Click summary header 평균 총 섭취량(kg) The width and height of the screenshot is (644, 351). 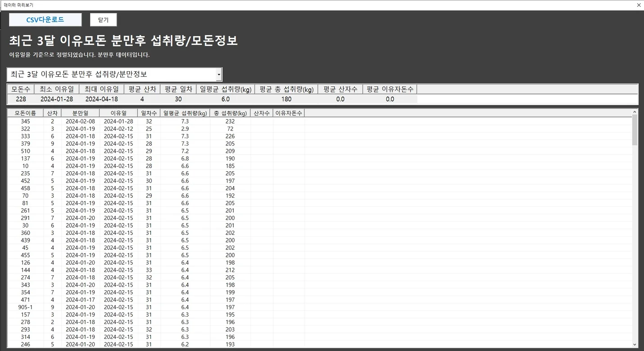coord(286,89)
